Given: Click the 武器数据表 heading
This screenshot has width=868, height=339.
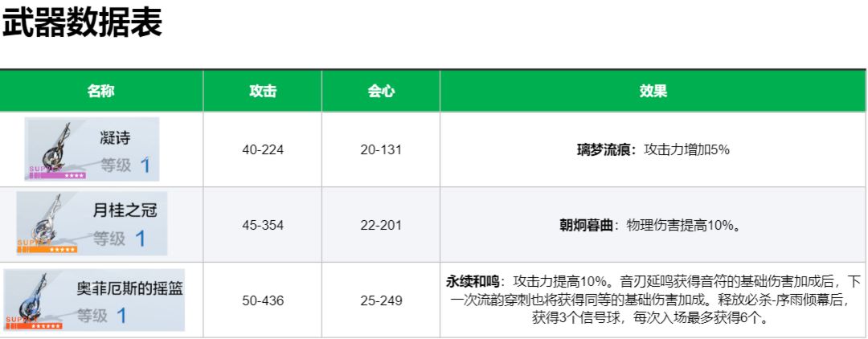Looking at the screenshot, I should point(82,23).
